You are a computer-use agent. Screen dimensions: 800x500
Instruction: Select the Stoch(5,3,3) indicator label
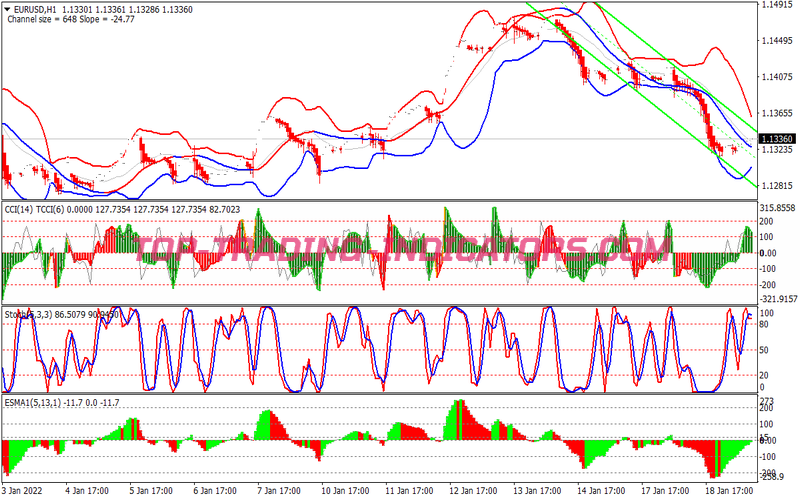pos(28,315)
